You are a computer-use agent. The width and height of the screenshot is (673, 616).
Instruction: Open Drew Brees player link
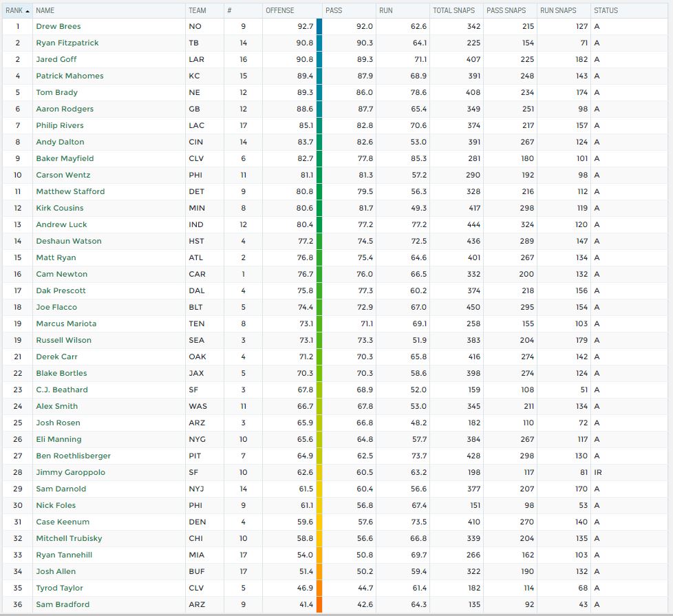(58, 26)
